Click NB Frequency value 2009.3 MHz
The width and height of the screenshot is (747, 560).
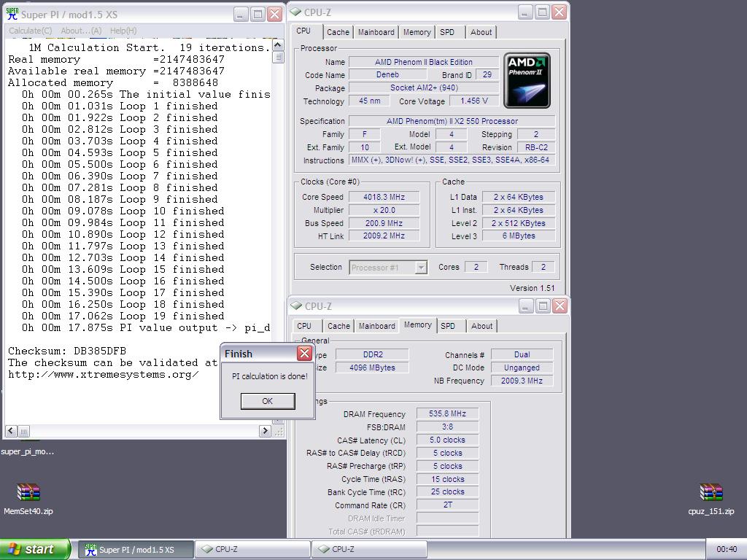point(522,381)
